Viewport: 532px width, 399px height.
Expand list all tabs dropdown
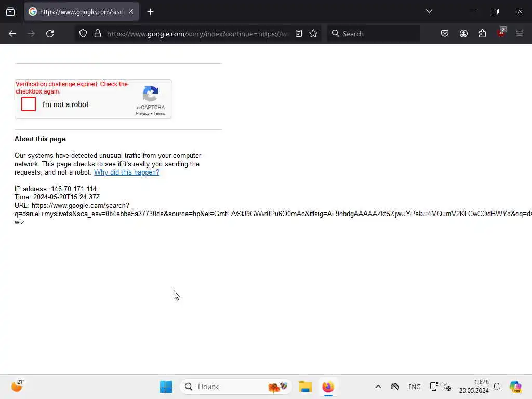[x=429, y=11]
